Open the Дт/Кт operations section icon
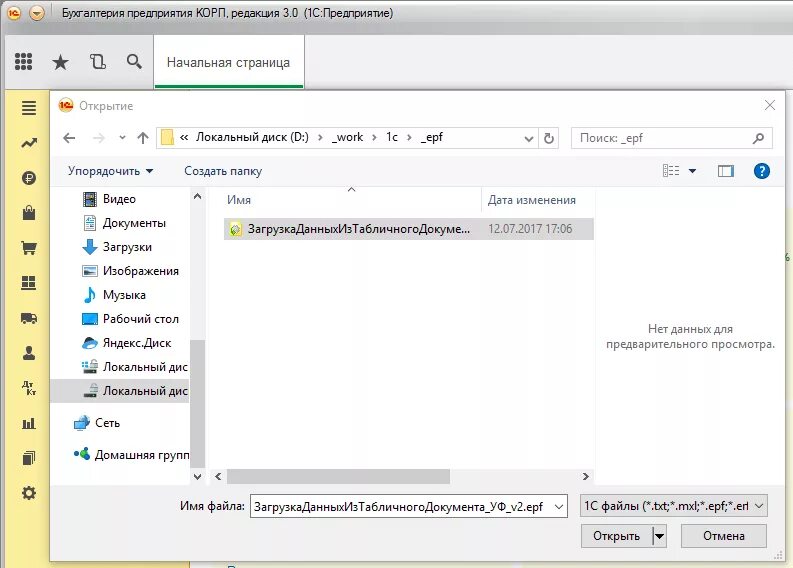 point(29,388)
